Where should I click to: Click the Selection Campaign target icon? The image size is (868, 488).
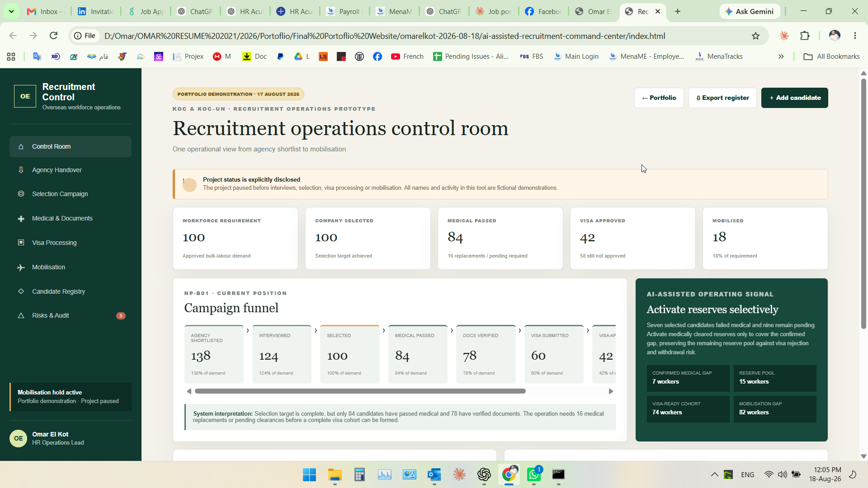[21, 194]
